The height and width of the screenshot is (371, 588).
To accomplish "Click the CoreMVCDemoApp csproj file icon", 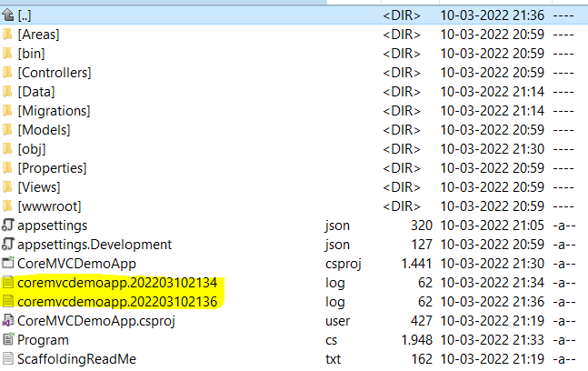I will tap(8, 264).
